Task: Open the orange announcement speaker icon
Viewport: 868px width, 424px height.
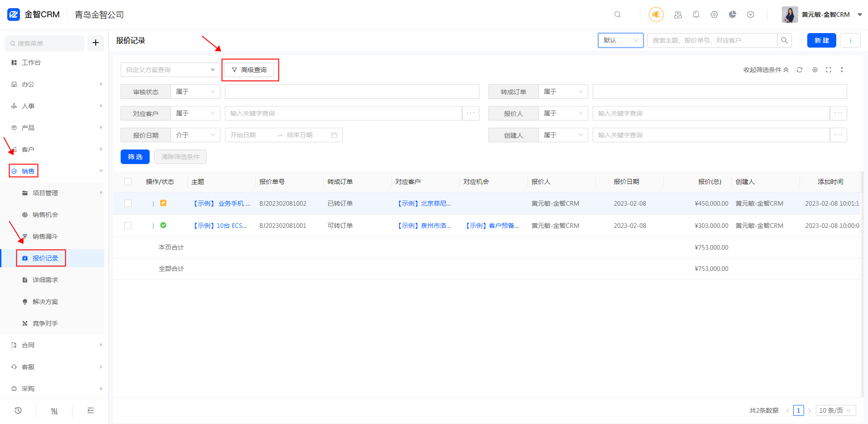Action: click(x=656, y=14)
